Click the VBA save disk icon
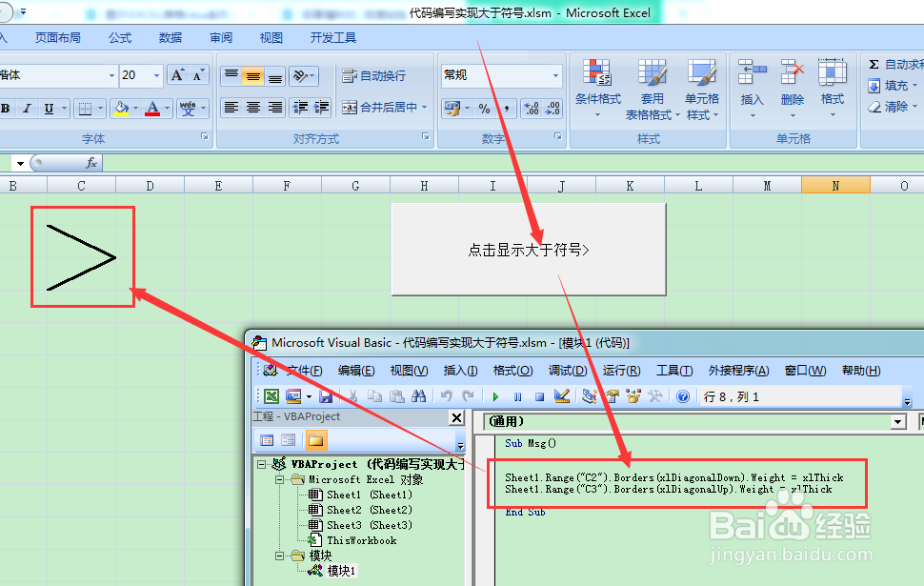Image resolution: width=924 pixels, height=586 pixels. pos(326,396)
